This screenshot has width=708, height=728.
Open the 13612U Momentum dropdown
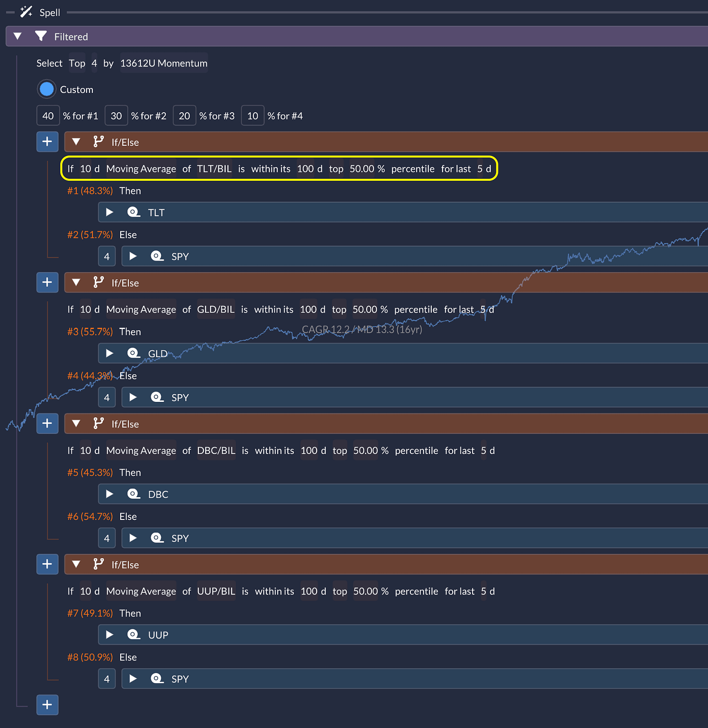(x=164, y=63)
